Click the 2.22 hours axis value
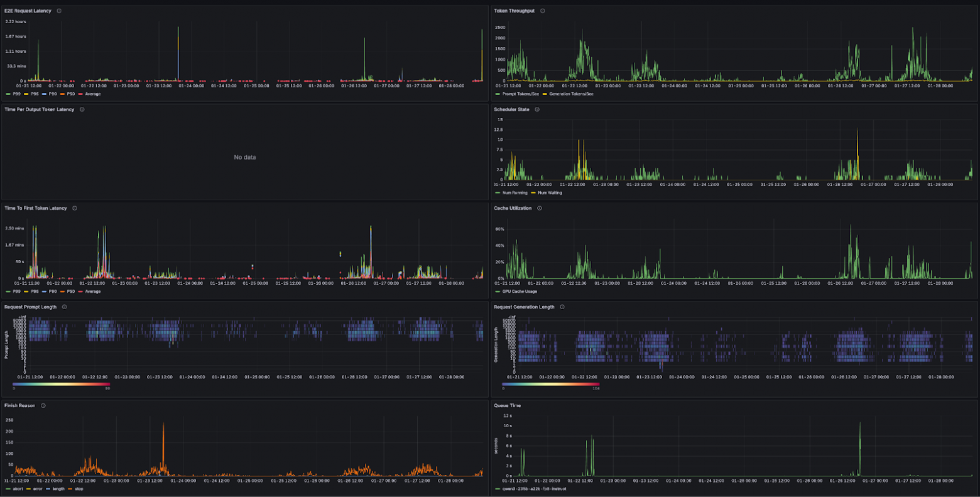 click(16, 21)
